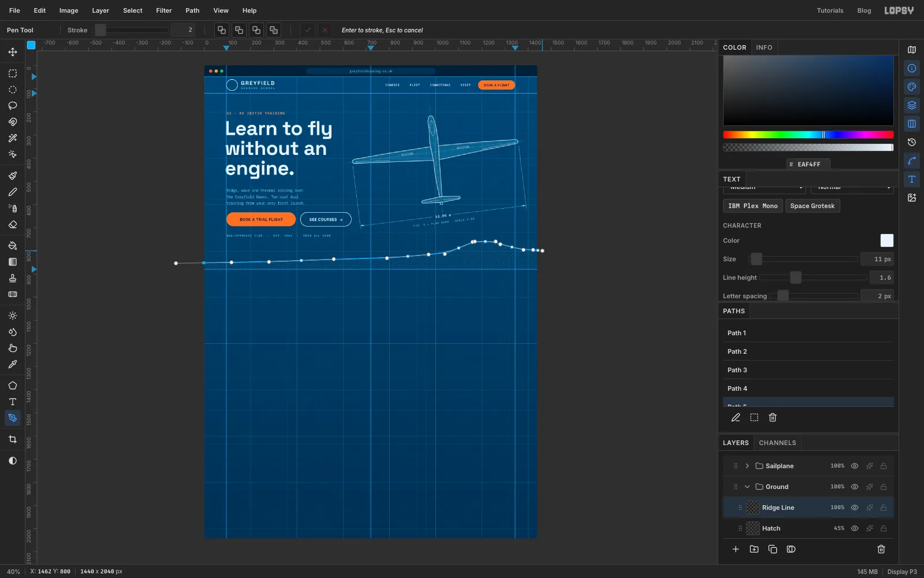The image size is (924, 578).
Task: Toggle visibility of Hatch layer
Action: [855, 528]
